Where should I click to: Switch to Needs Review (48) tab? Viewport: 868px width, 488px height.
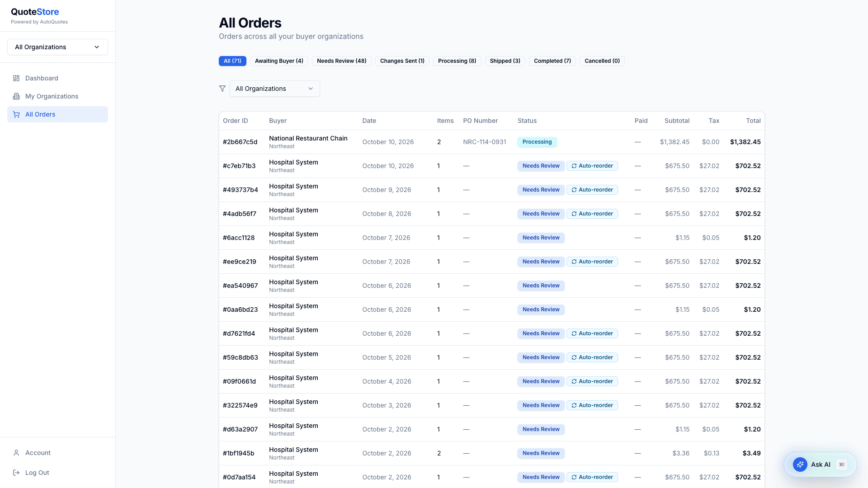click(x=342, y=61)
